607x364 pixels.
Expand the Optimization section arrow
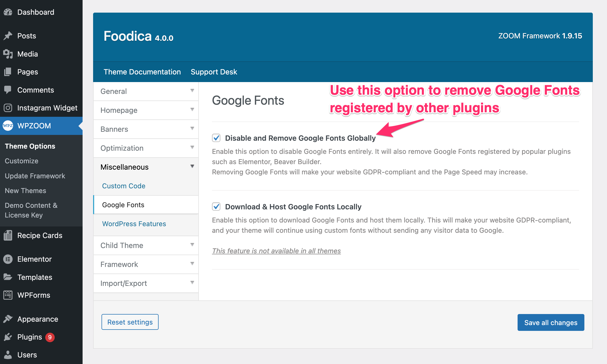click(x=192, y=147)
